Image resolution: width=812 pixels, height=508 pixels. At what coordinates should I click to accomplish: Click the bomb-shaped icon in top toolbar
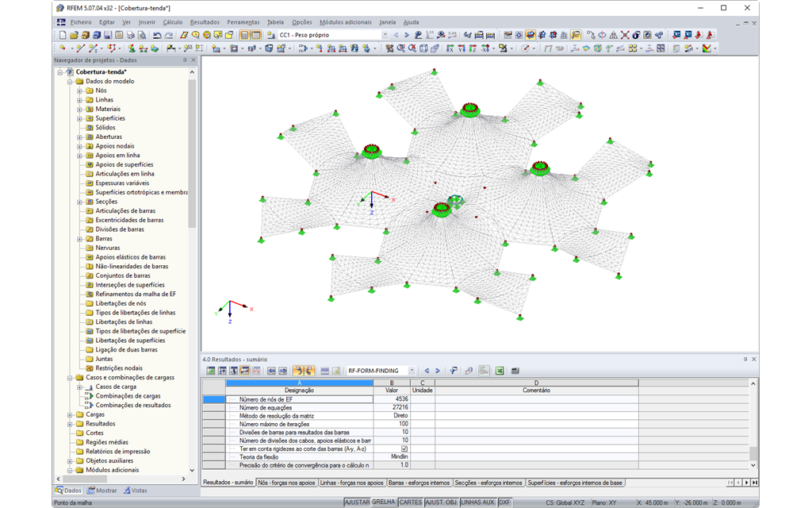pyautogui.click(x=636, y=35)
